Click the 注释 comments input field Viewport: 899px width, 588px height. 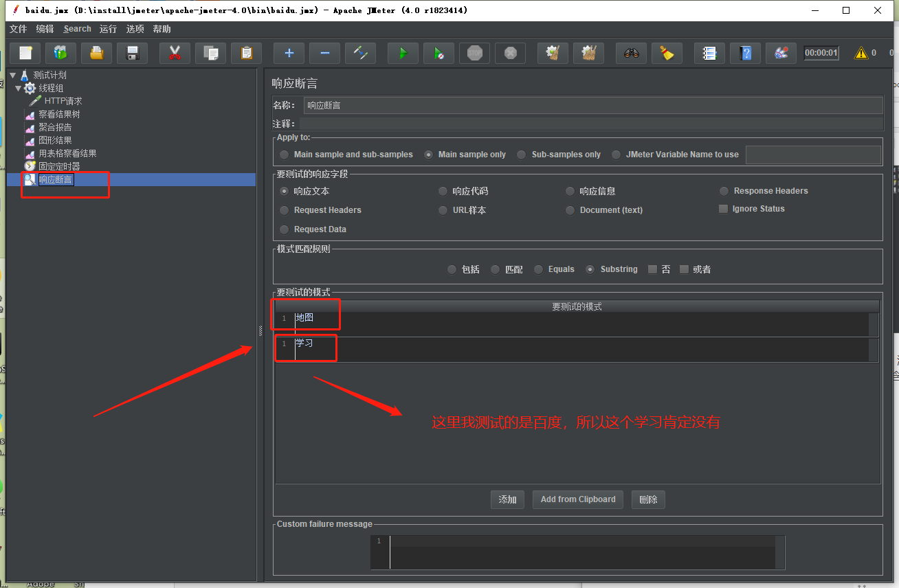point(591,124)
